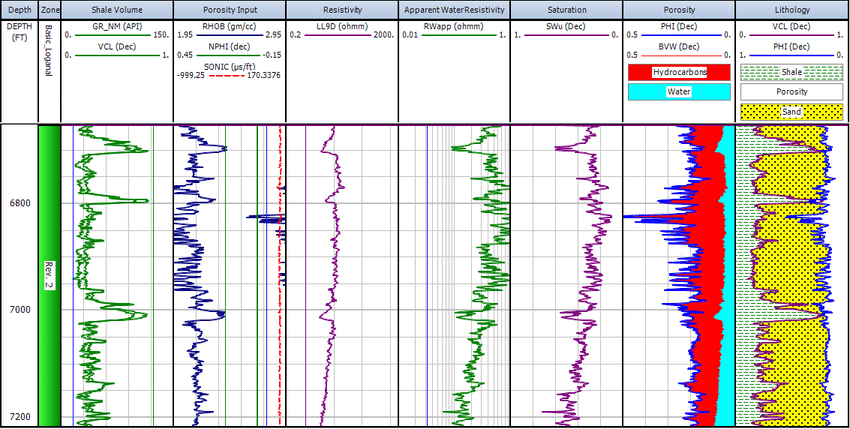Select the Apparent Water Resistivity header
Image resolution: width=850 pixels, height=429 pixels.
(454, 10)
